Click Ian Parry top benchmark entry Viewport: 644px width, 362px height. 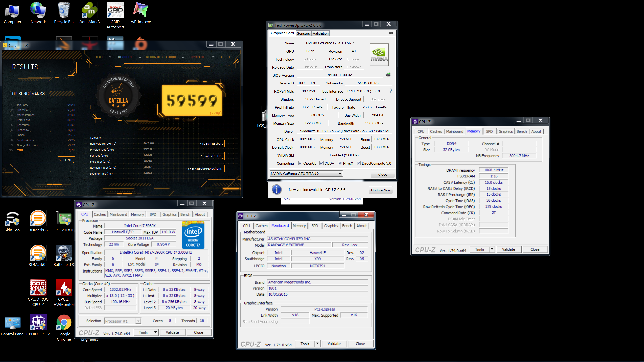pos(43,105)
